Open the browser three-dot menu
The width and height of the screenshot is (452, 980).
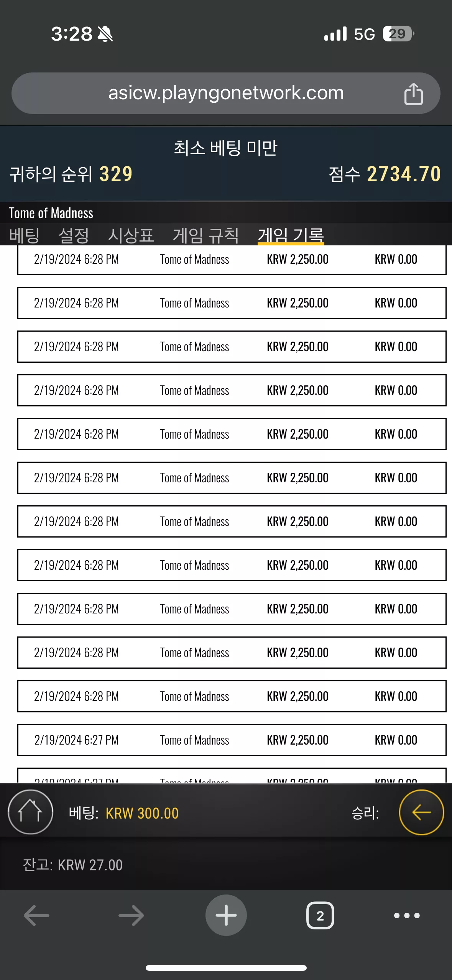point(407,916)
